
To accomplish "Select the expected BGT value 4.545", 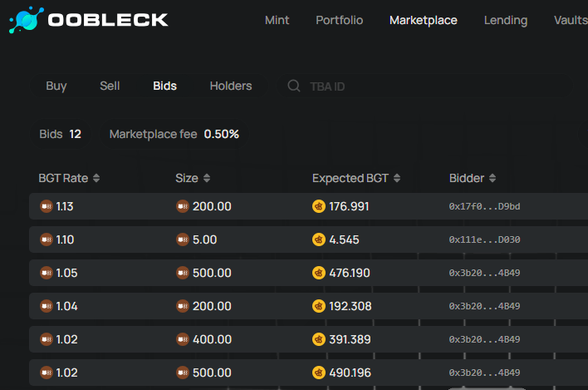I will pos(345,239).
